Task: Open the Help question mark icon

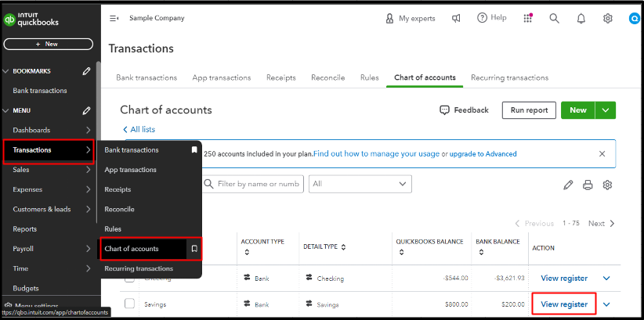Action: click(x=482, y=18)
